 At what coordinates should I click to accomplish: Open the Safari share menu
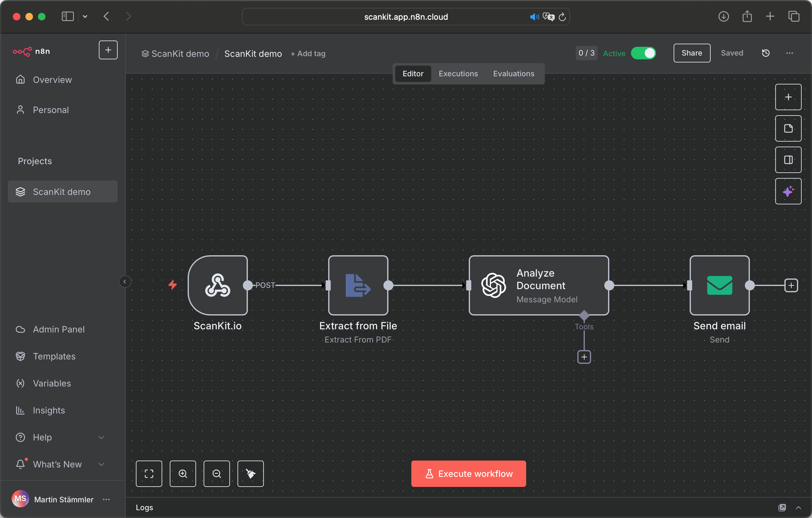747,16
